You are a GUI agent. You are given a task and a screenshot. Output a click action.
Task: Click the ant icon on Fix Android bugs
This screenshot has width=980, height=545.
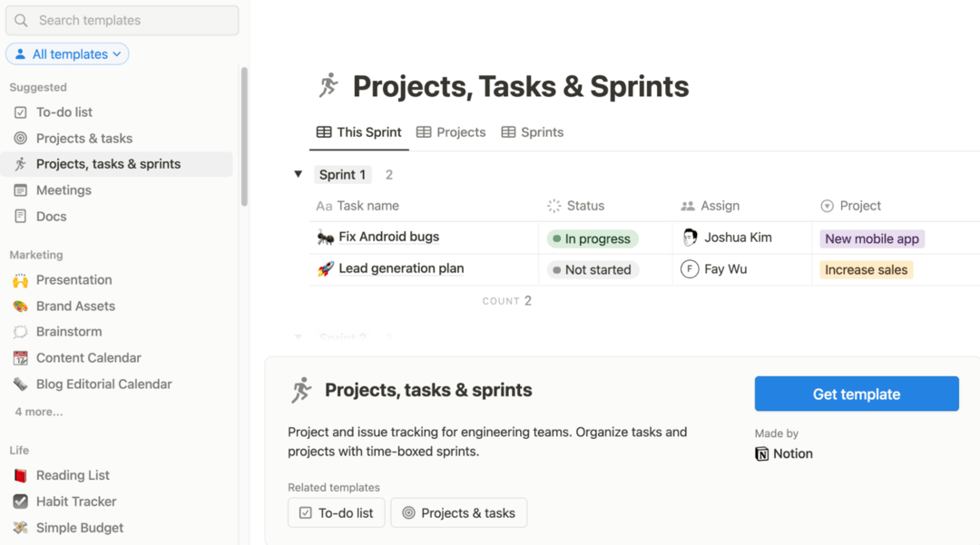[325, 238]
